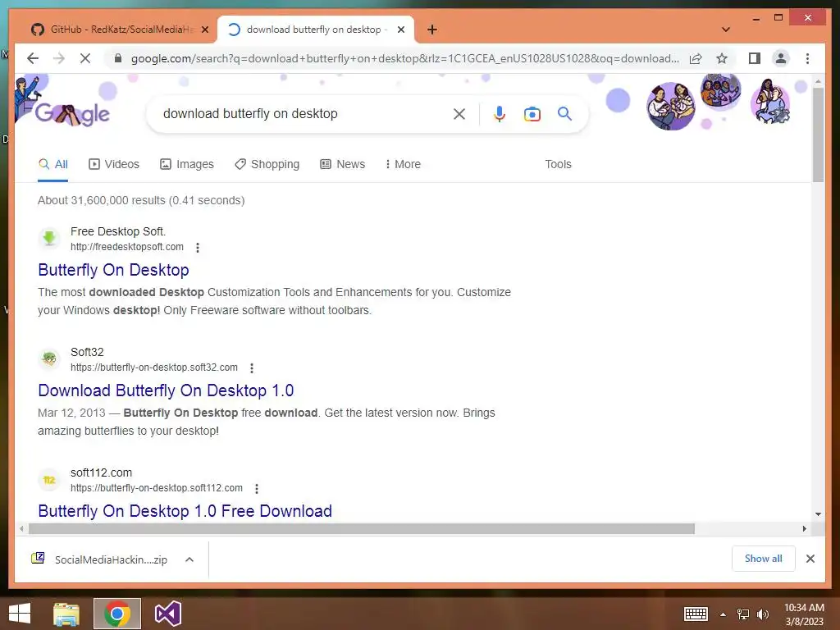
Task: Open the Chrome side panel
Action: (x=755, y=58)
